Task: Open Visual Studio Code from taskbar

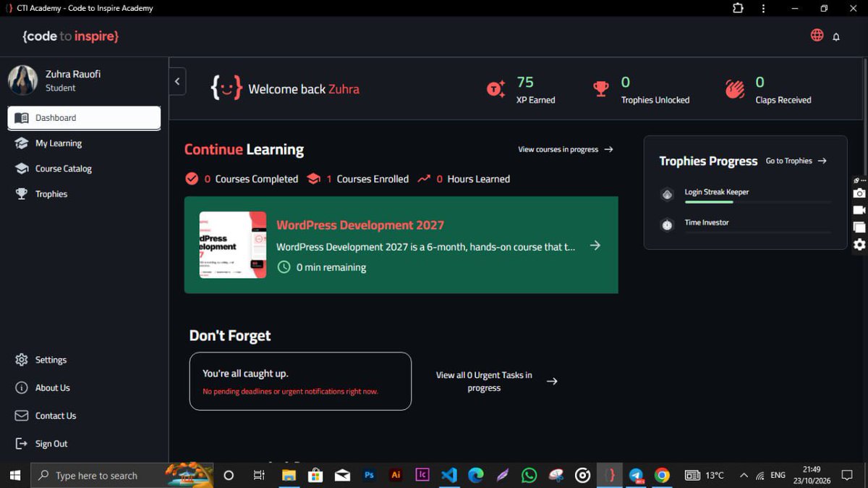Action: [x=449, y=476]
